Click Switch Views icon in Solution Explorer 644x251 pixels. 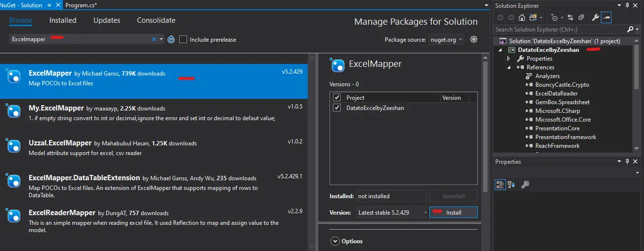533,17
